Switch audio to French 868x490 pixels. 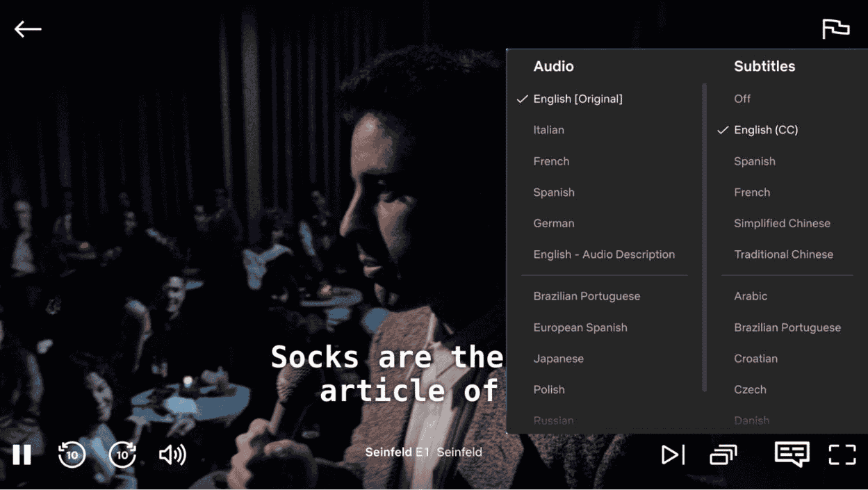point(551,161)
